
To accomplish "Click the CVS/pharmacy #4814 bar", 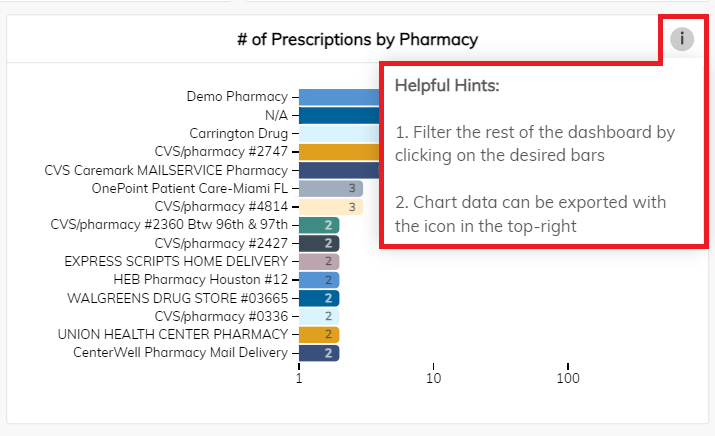I will (331, 207).
